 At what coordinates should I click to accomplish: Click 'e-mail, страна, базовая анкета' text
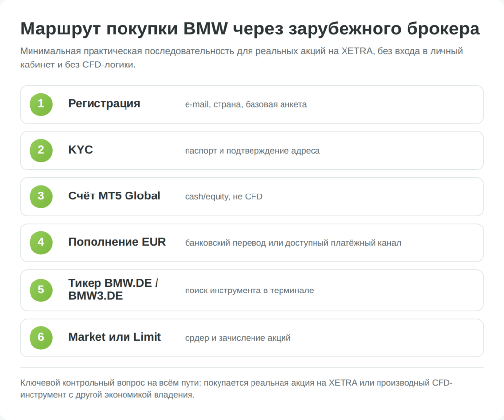tap(246, 104)
